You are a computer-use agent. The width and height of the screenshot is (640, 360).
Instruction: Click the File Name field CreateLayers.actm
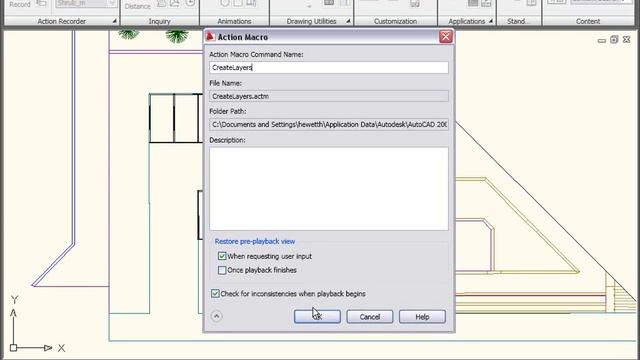(x=329, y=96)
